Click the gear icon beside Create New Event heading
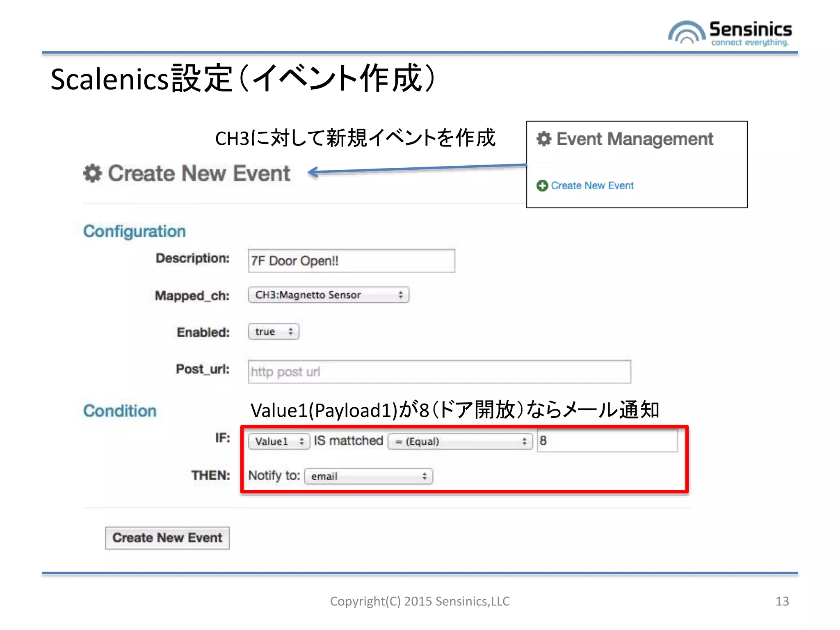 click(x=92, y=173)
